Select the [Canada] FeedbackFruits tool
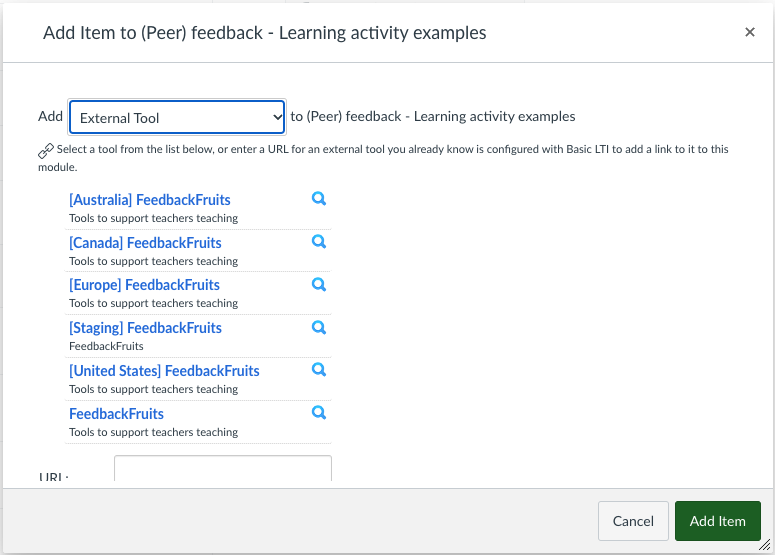 pos(145,243)
